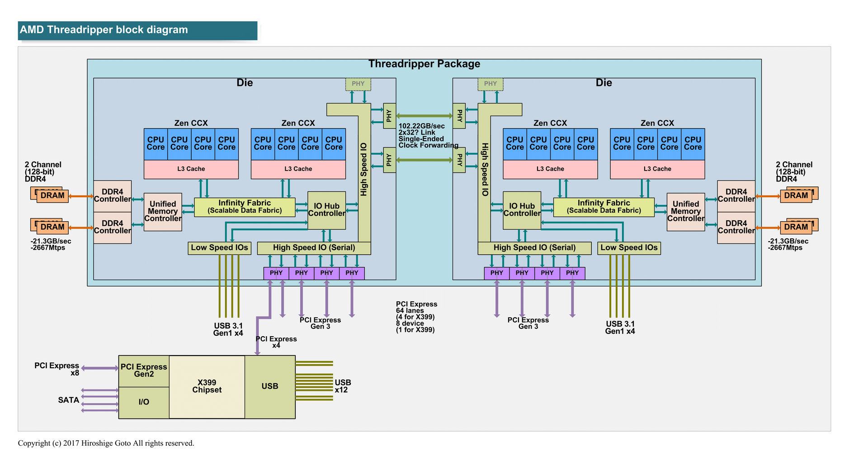The height and width of the screenshot is (461, 868).
Task: Click the "PCI Express Gen2" chipset block
Action: tap(144, 371)
